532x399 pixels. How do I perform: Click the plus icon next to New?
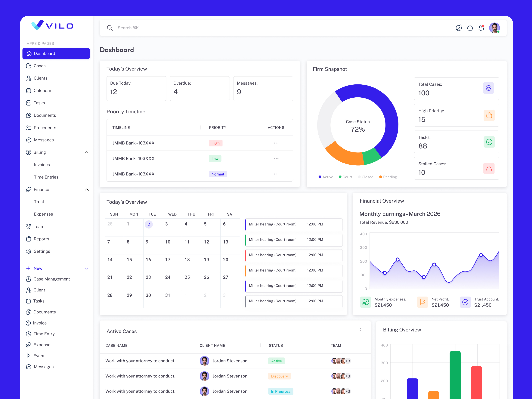tap(28, 268)
